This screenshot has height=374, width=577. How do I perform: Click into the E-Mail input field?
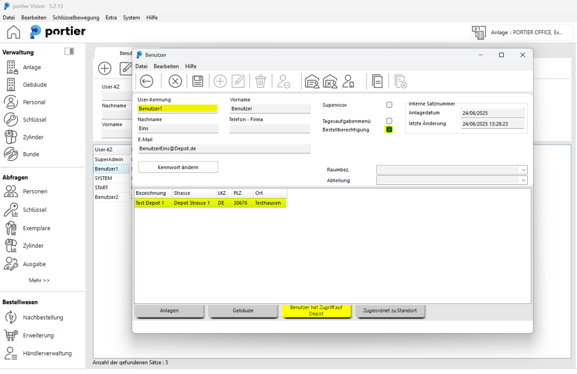[224, 149]
